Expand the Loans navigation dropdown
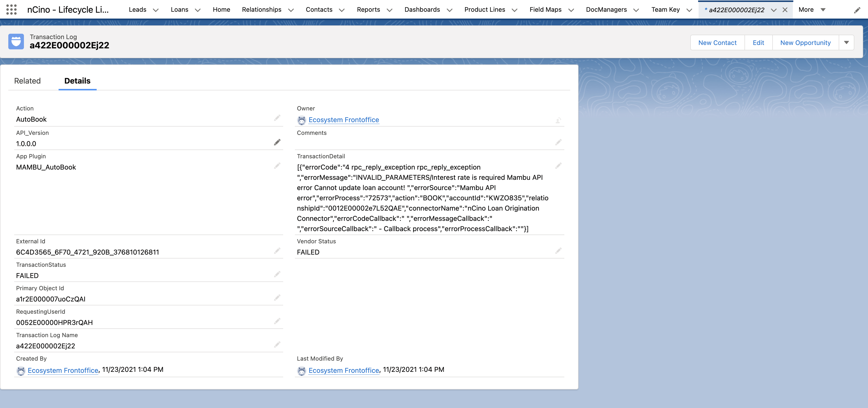The height and width of the screenshot is (408, 868). click(198, 10)
